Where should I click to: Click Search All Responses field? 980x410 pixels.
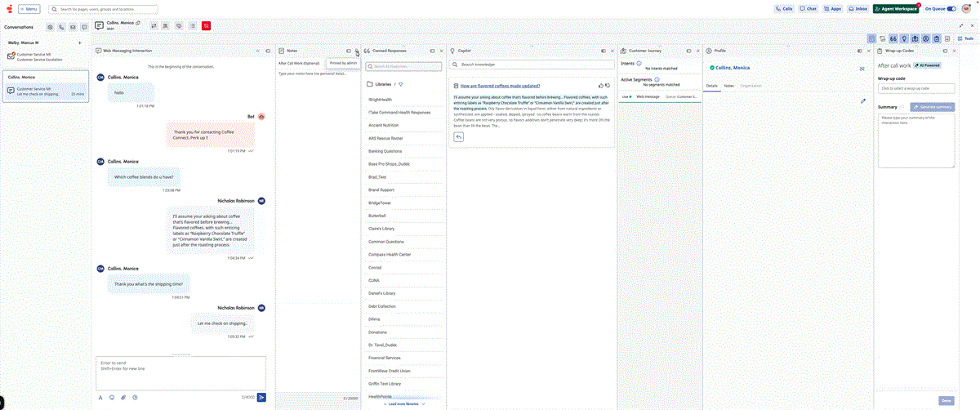(x=404, y=65)
